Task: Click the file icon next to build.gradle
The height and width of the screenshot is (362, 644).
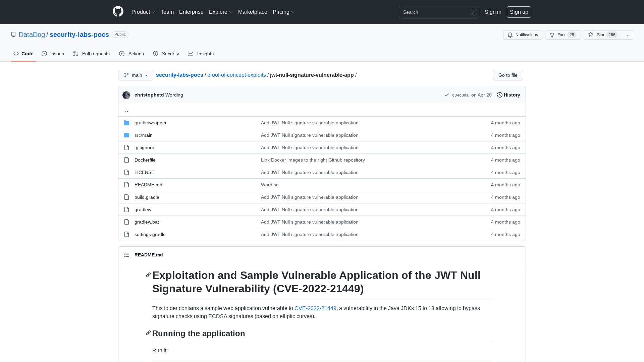Action: click(x=126, y=197)
